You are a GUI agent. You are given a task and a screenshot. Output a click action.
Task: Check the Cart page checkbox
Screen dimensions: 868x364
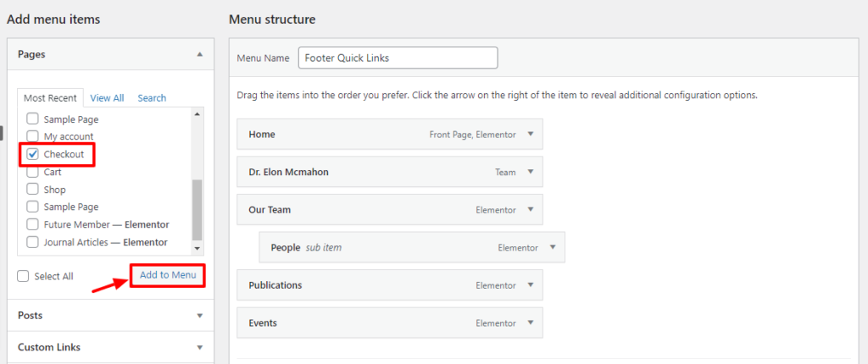[x=33, y=172]
